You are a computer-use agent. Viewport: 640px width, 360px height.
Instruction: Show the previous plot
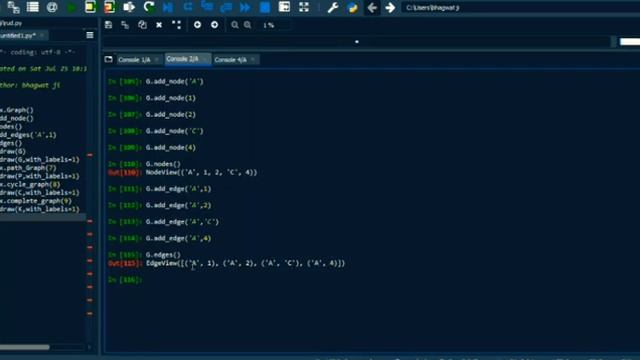(x=197, y=25)
